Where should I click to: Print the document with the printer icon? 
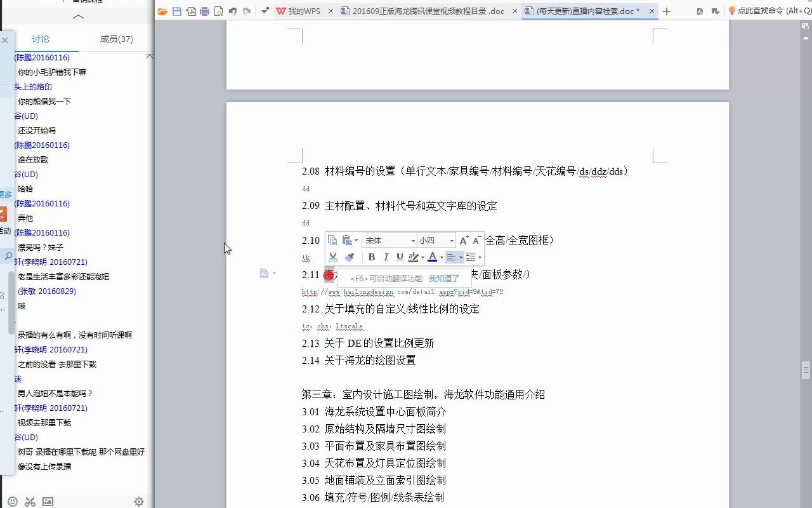coord(205,11)
